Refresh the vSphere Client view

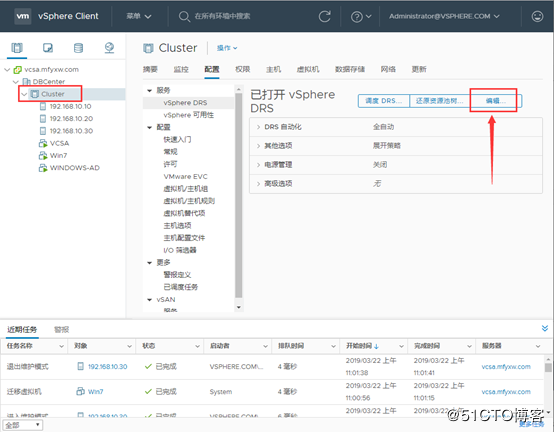point(324,16)
